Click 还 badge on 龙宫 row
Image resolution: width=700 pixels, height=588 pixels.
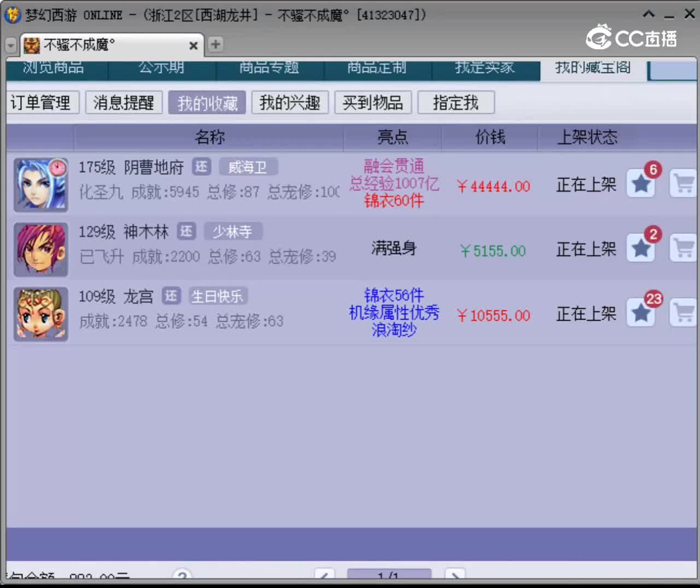pos(171,296)
